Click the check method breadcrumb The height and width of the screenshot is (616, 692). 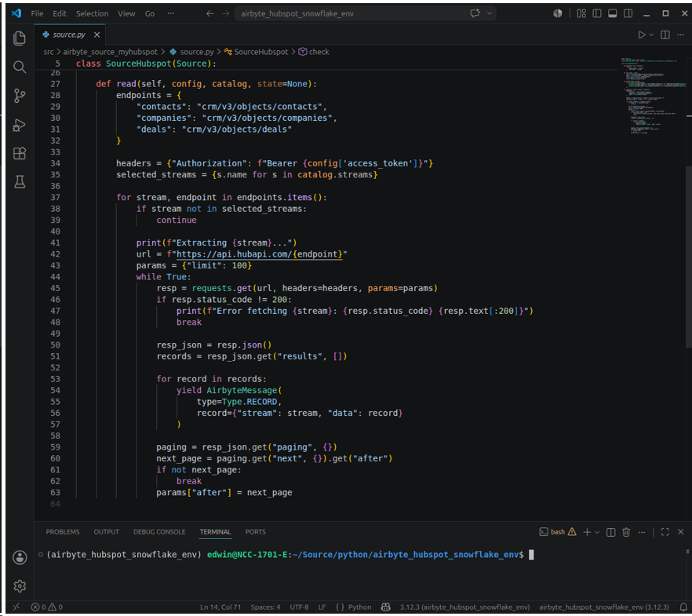[x=319, y=52]
